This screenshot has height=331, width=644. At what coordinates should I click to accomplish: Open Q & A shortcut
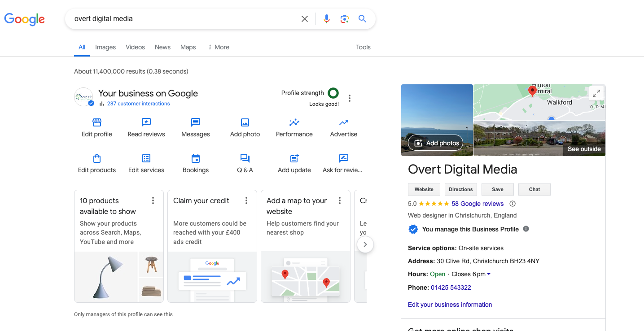(245, 163)
